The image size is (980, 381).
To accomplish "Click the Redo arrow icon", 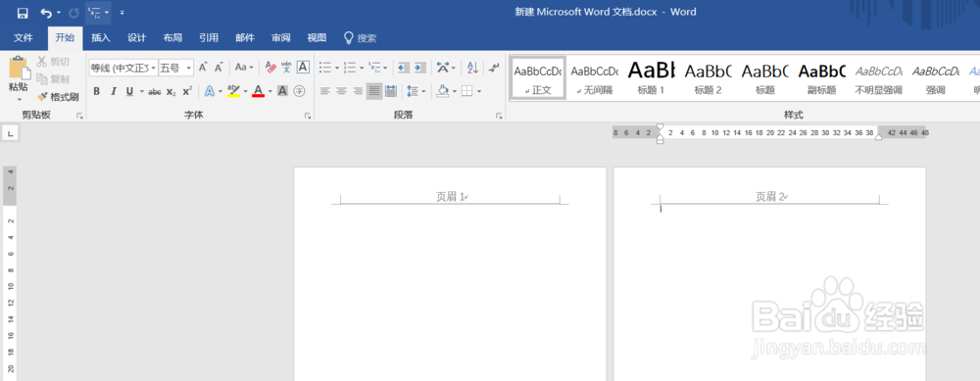I will 73,13.
